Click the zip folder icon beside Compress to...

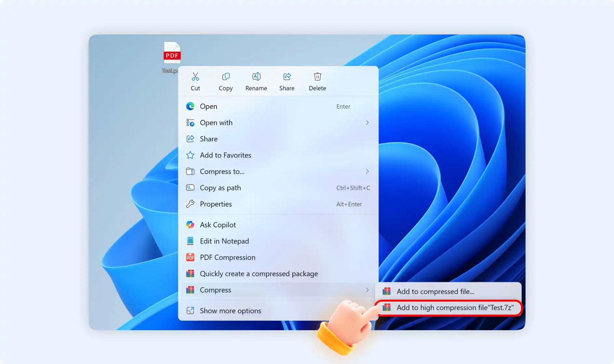pos(190,171)
